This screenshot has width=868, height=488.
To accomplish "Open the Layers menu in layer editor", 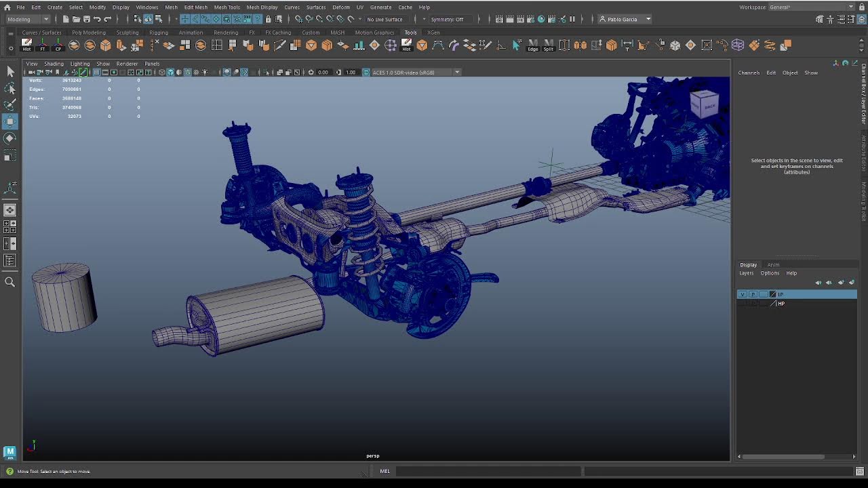I will (746, 273).
